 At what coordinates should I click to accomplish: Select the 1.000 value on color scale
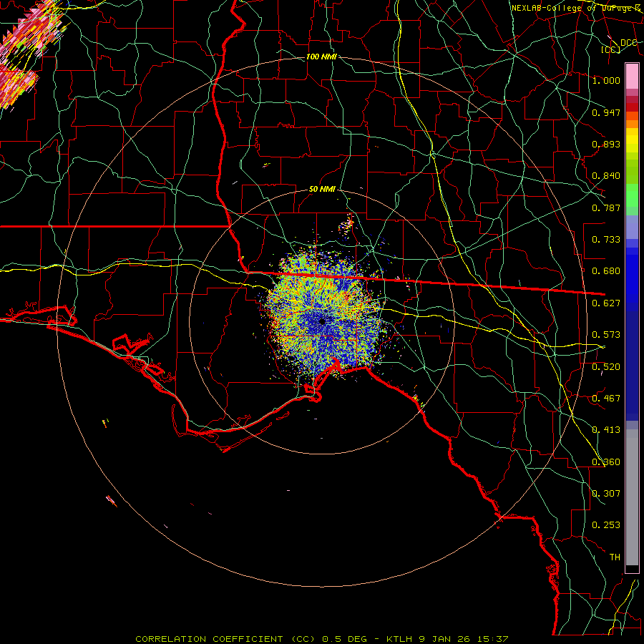click(x=606, y=80)
